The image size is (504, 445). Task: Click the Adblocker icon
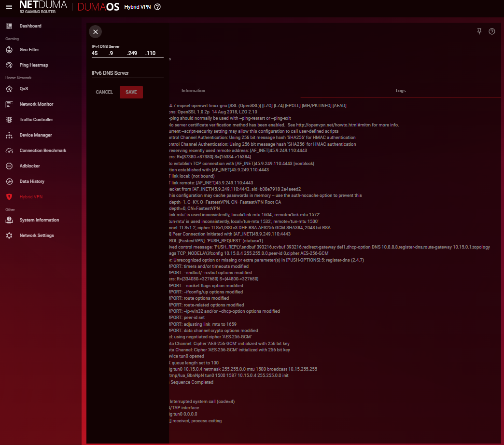pos(9,166)
